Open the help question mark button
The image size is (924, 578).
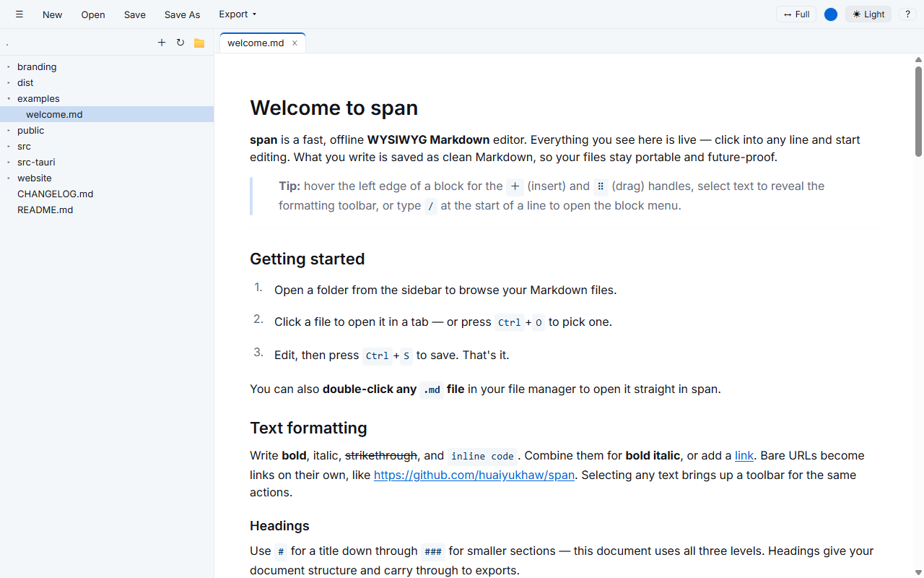pos(907,14)
